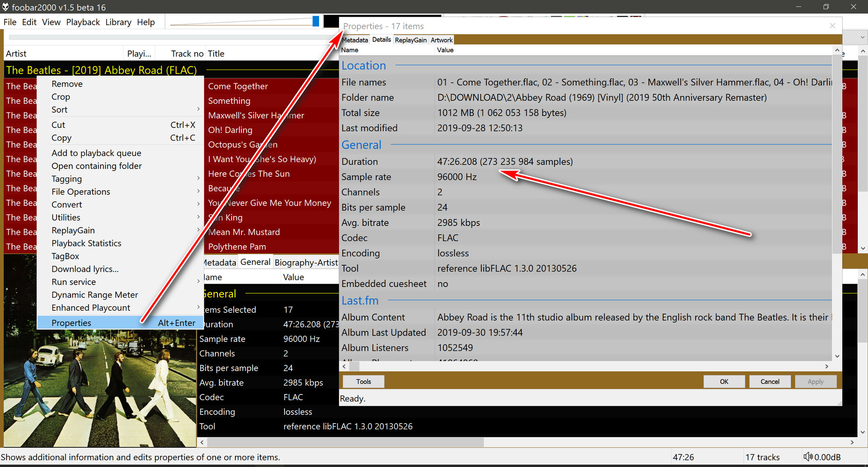868x467 pixels.
Task: Click the volume speaker icon in status bar
Action: (x=808, y=457)
